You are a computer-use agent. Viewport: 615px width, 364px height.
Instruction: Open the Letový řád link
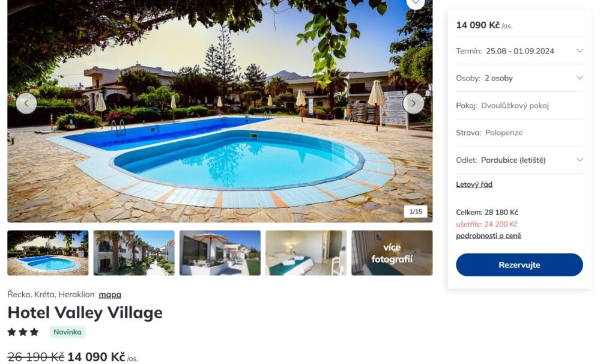474,184
